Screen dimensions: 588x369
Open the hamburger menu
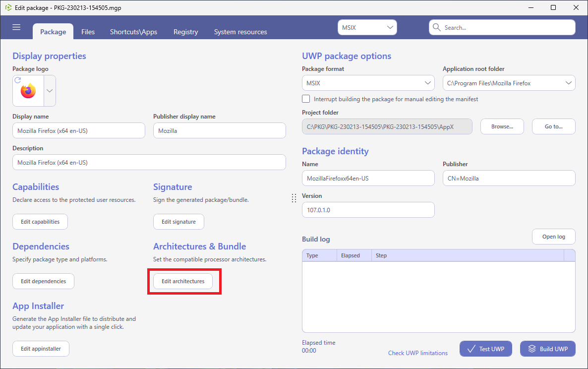pyautogui.click(x=16, y=27)
